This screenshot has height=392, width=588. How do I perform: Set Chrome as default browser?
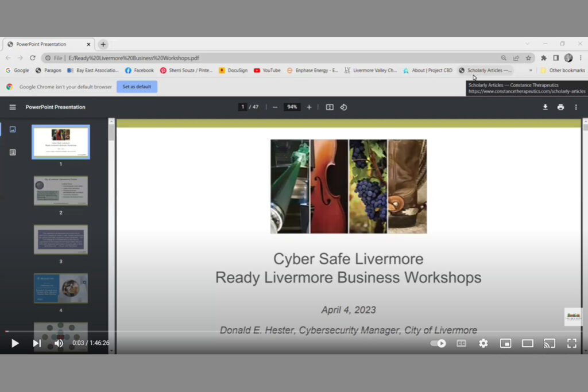[x=137, y=87]
